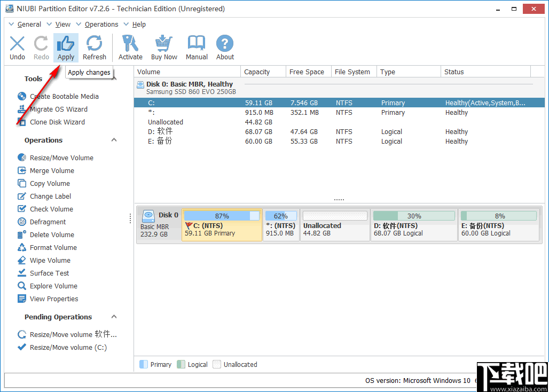Click the Refresh icon

95,47
